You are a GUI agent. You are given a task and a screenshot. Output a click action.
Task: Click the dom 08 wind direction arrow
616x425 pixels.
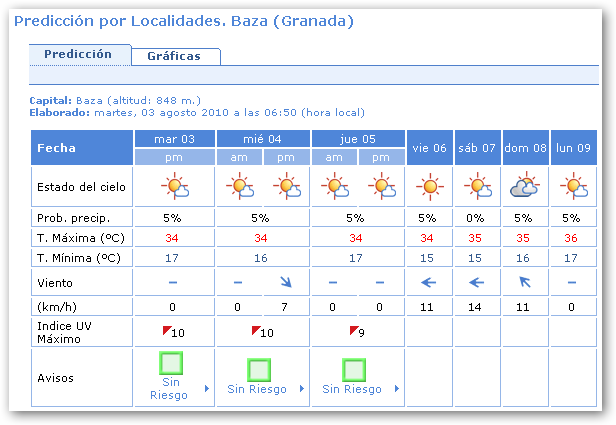[525, 282]
